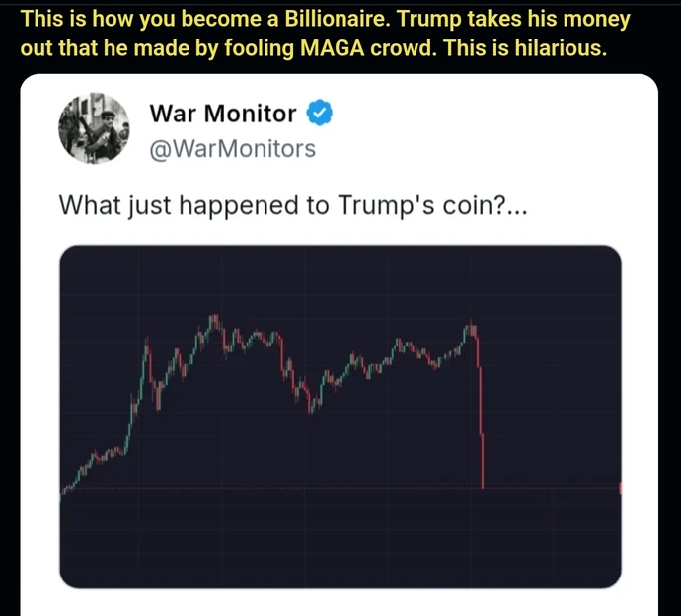Click the highest peak of the price chart
This screenshot has height=616, width=681.
pyautogui.click(x=214, y=322)
